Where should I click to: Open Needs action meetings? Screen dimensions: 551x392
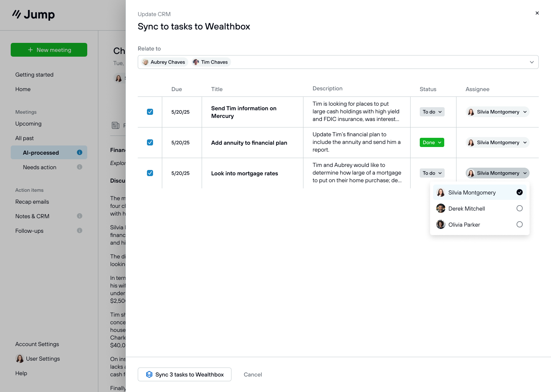tap(39, 167)
